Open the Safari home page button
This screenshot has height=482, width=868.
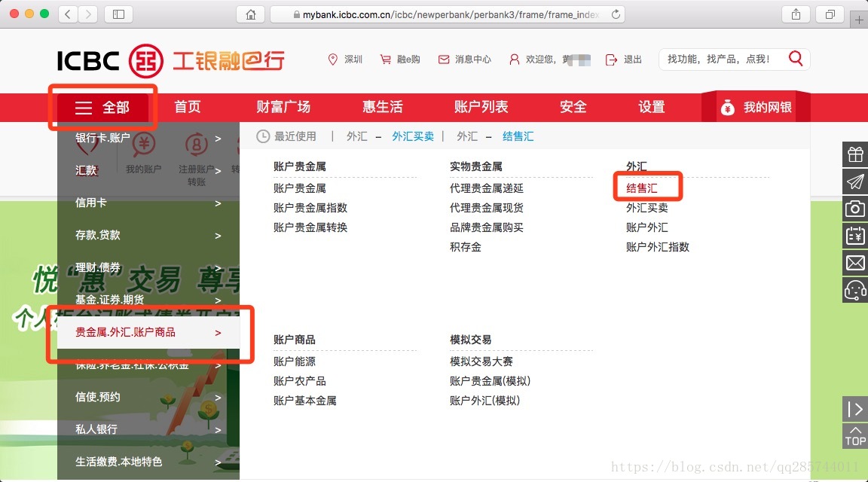pyautogui.click(x=251, y=14)
